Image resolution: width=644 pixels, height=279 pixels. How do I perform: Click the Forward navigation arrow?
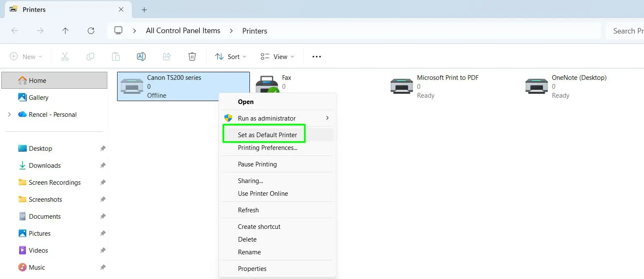point(40,31)
